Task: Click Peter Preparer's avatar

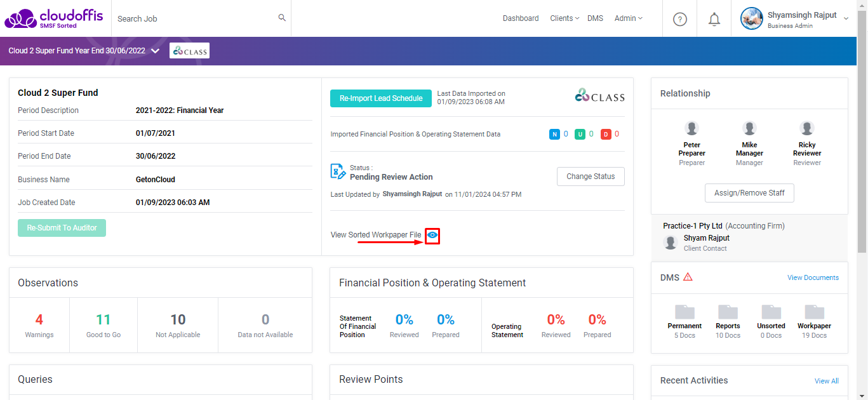Action: click(692, 128)
